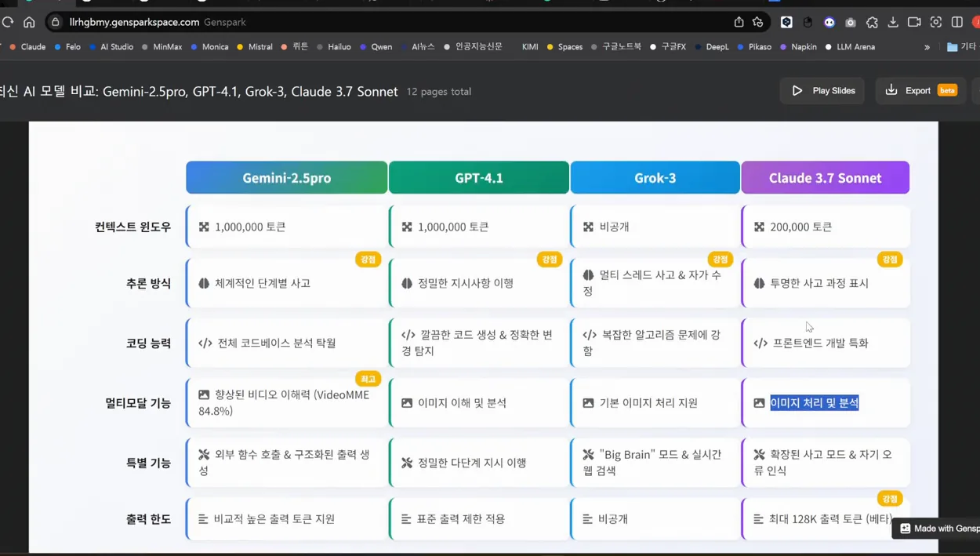Open the Claude bookmark
This screenshot has width=980, height=556.
pyautogui.click(x=27, y=47)
